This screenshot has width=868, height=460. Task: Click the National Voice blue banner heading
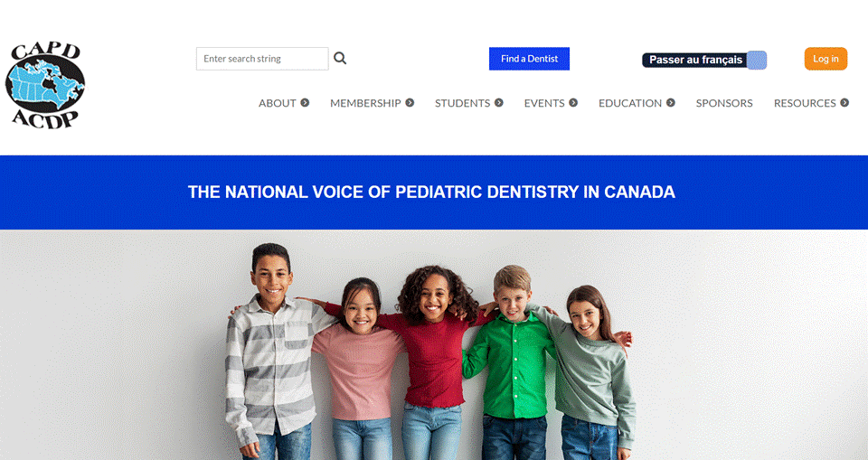(431, 192)
